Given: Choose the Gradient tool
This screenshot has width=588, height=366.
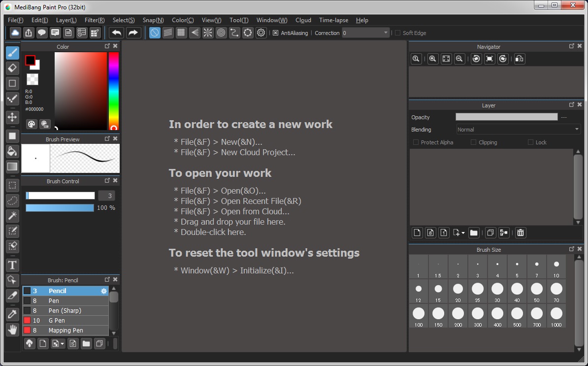Looking at the screenshot, I should click(12, 166).
